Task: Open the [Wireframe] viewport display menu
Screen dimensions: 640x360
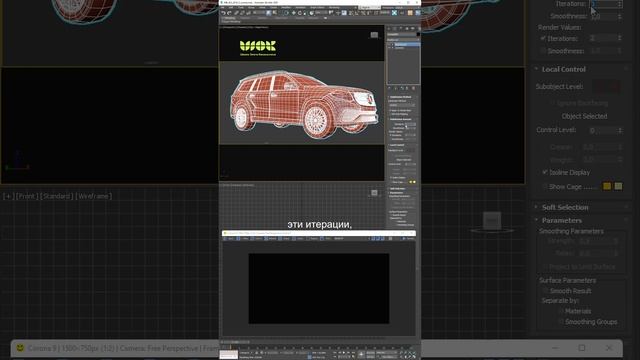Action: click(93, 196)
